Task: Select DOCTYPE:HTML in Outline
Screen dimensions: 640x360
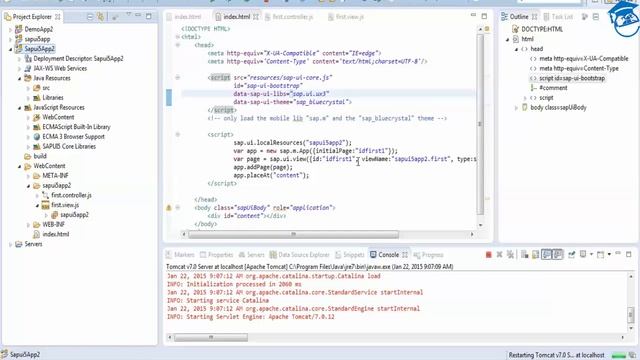Action: [x=542, y=29]
